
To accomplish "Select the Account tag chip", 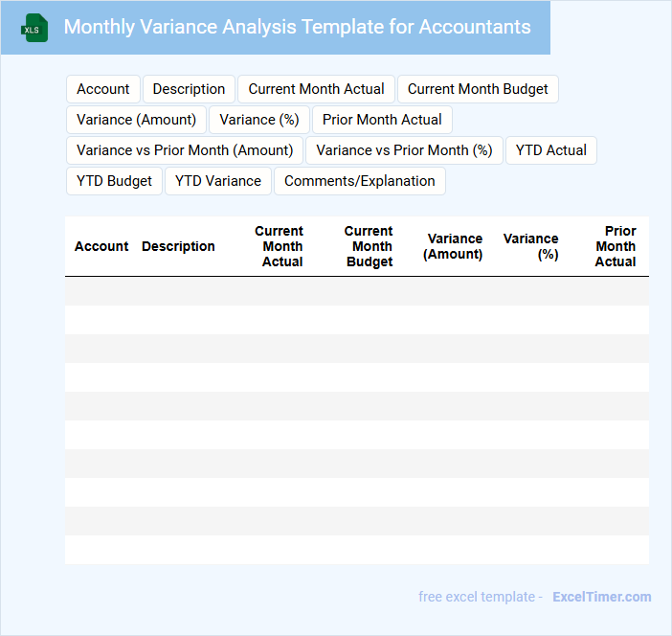I will click(103, 89).
